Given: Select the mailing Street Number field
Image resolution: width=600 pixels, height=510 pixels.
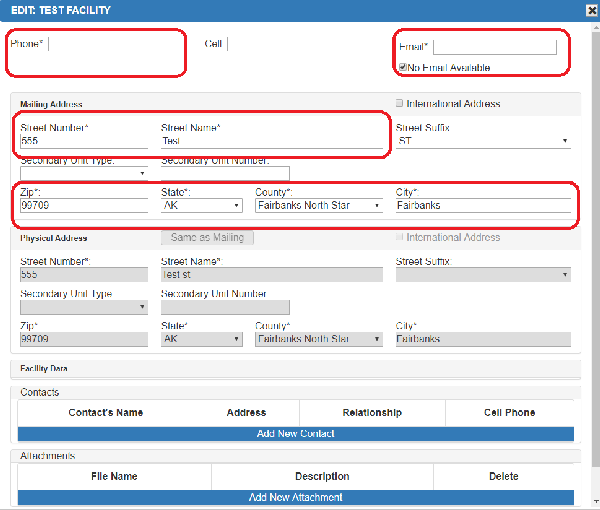Looking at the screenshot, I should pos(83,142).
